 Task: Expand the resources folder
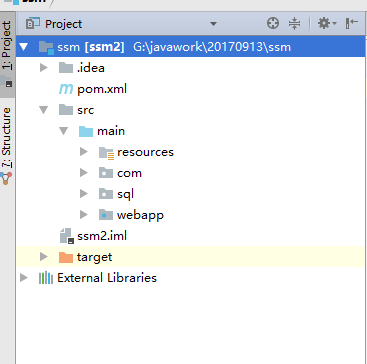84,152
